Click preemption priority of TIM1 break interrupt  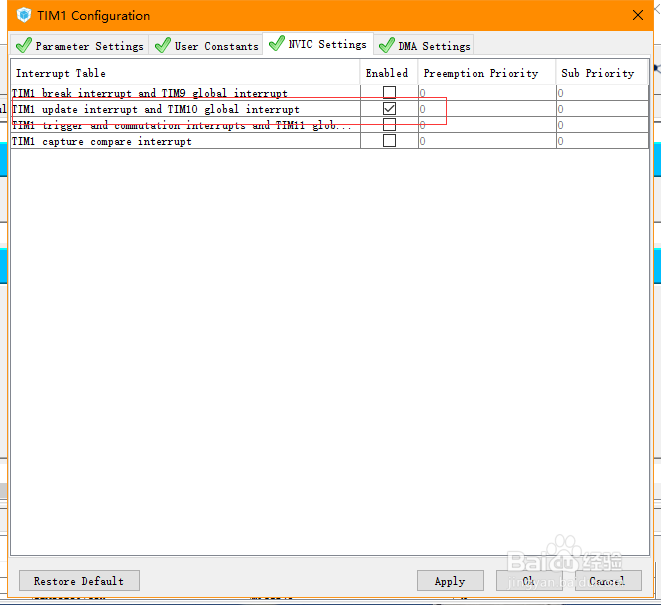[487, 93]
